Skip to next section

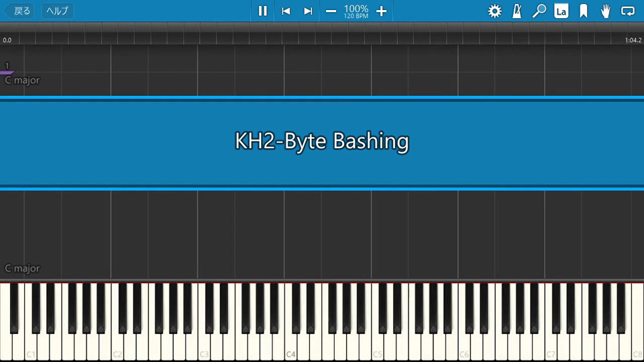pyautogui.click(x=308, y=11)
